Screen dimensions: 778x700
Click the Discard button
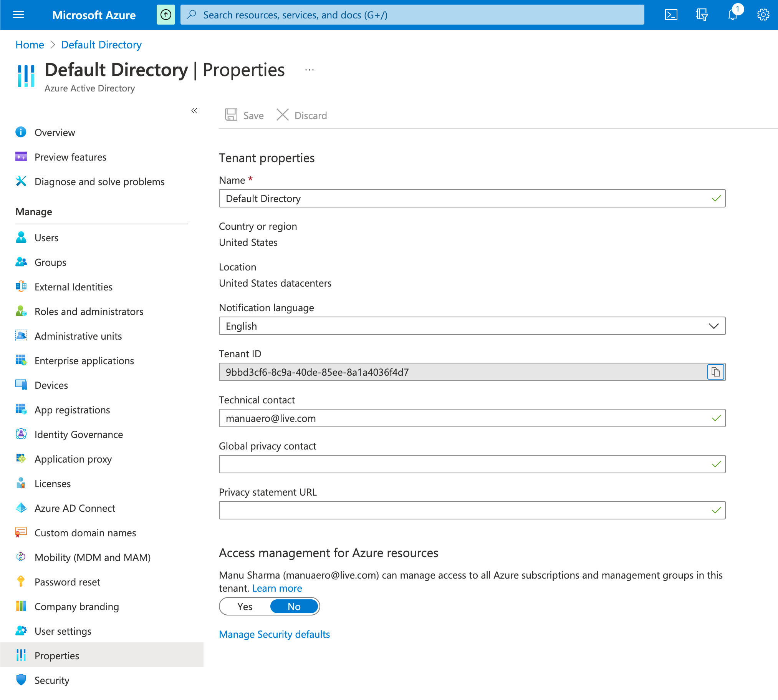tap(302, 115)
